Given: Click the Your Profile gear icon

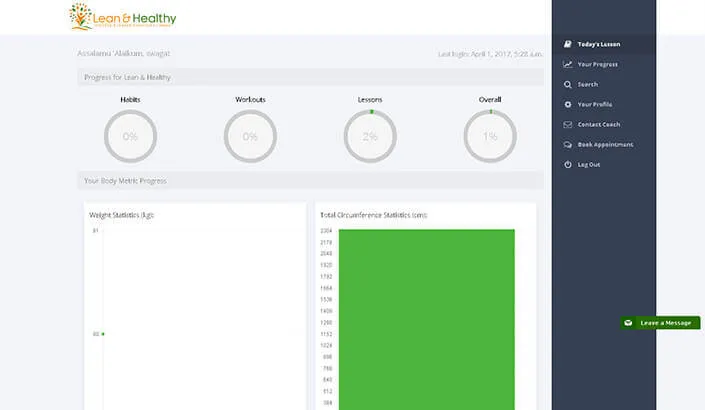Looking at the screenshot, I should point(568,104).
